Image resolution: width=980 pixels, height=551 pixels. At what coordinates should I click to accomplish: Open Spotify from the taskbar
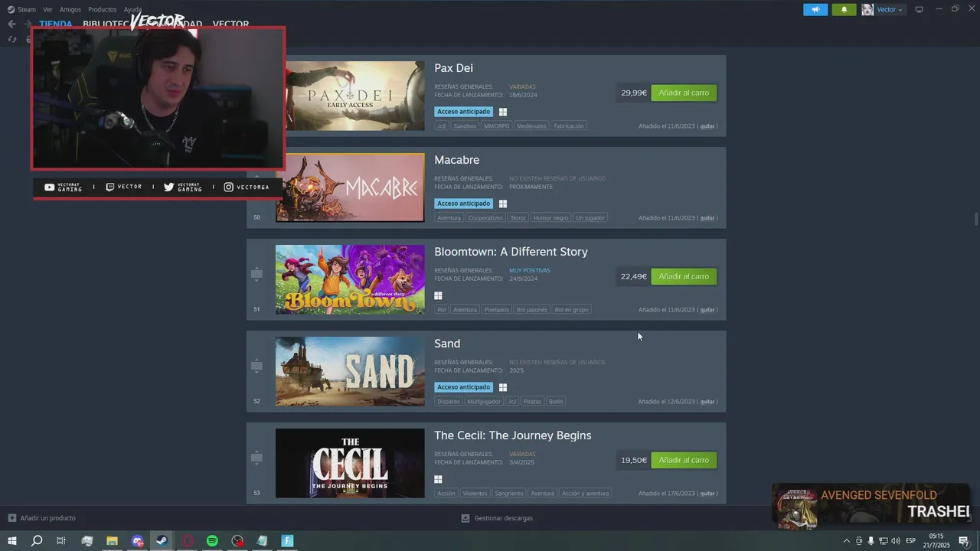point(212,541)
